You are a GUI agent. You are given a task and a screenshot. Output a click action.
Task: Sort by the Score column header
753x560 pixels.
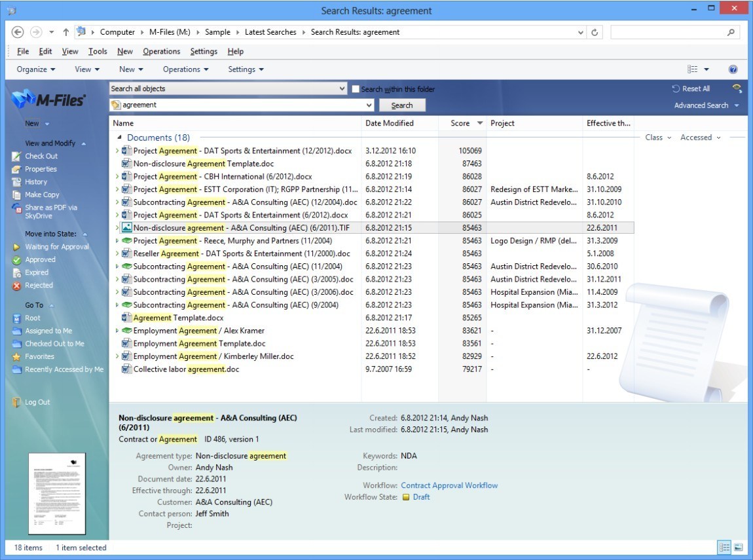point(460,123)
